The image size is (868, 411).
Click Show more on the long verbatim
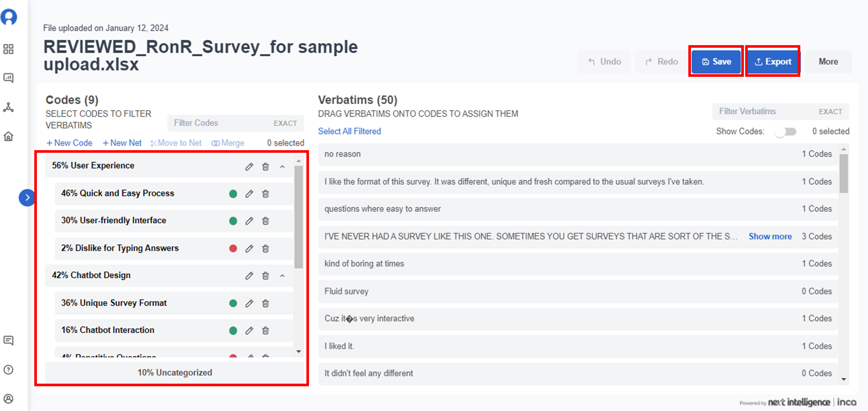(770, 237)
